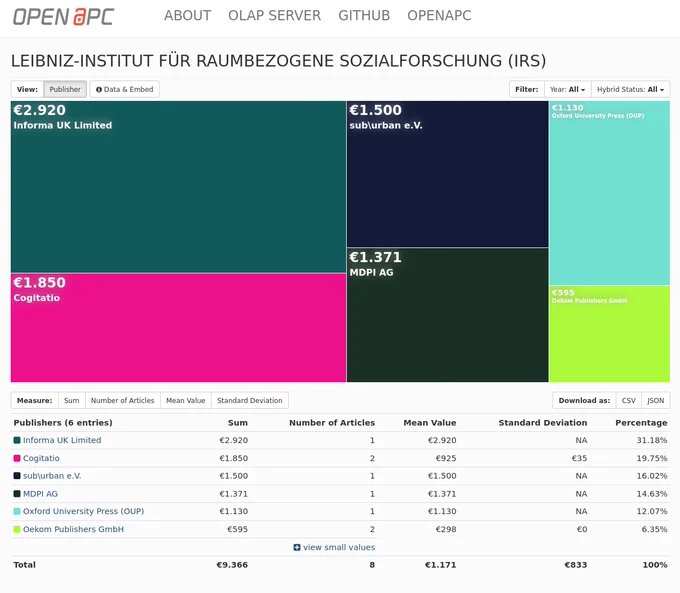The image size is (680, 593).
Task: Click the Sum column header
Action: (238, 423)
